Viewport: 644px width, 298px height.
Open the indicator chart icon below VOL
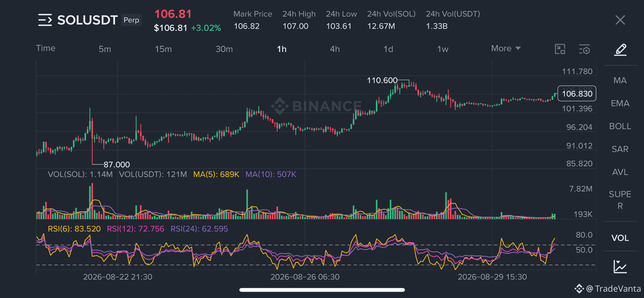620,267
